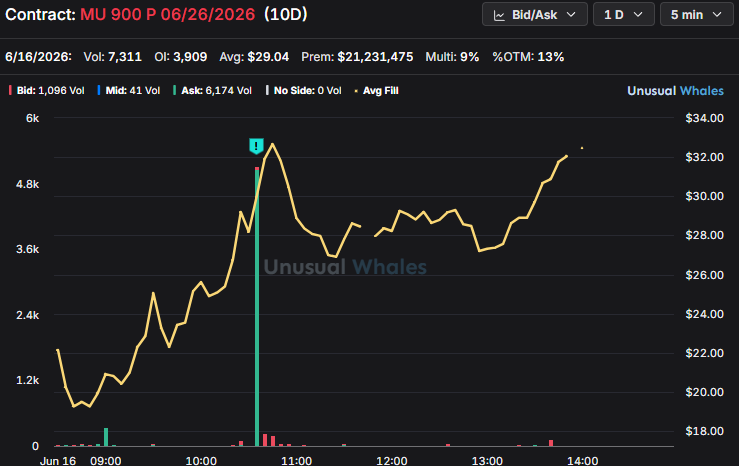Click the Vol: 7,311 statistic

coord(113,57)
